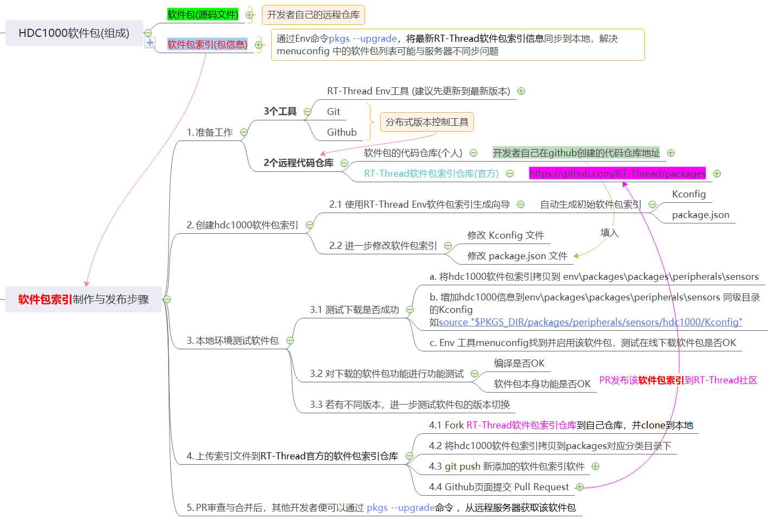Expand 开发者自己在github创建的代码仓库地址 node
768x532 pixels.
(x=671, y=153)
